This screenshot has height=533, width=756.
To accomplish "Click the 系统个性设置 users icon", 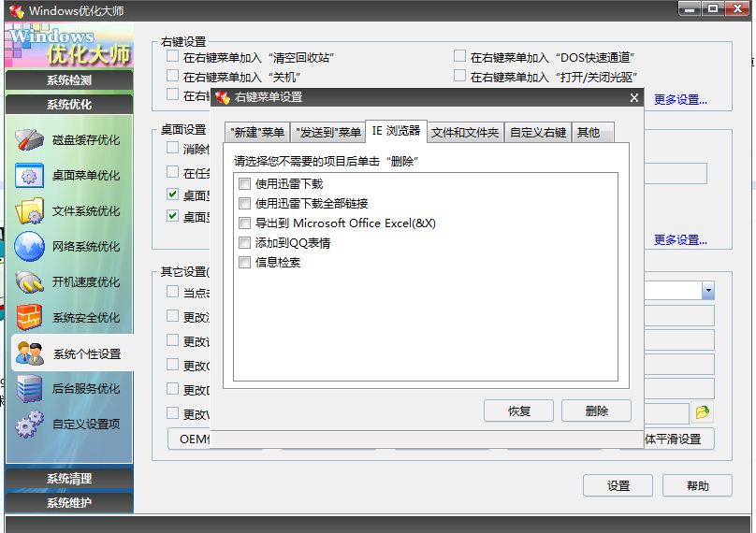I will pyautogui.click(x=29, y=353).
